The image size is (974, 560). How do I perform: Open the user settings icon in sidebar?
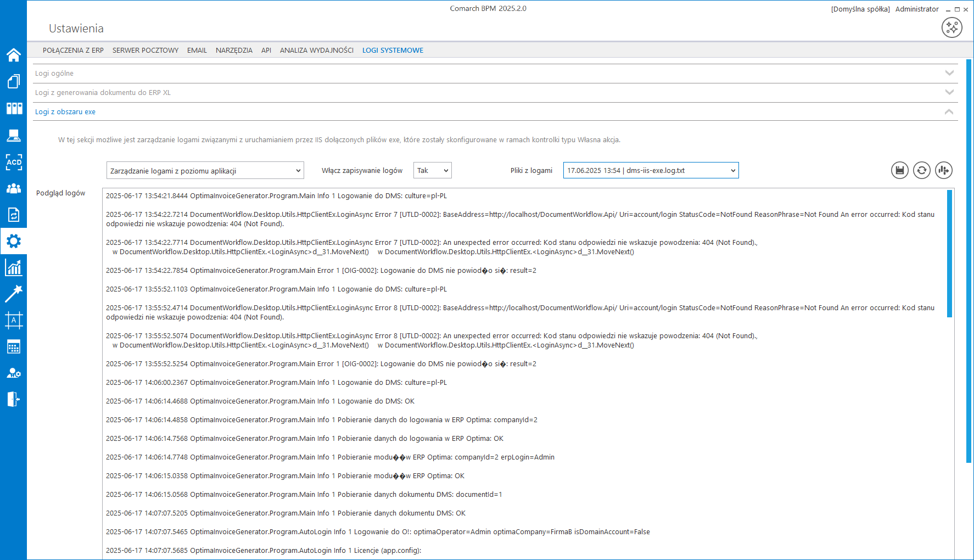[x=13, y=373]
